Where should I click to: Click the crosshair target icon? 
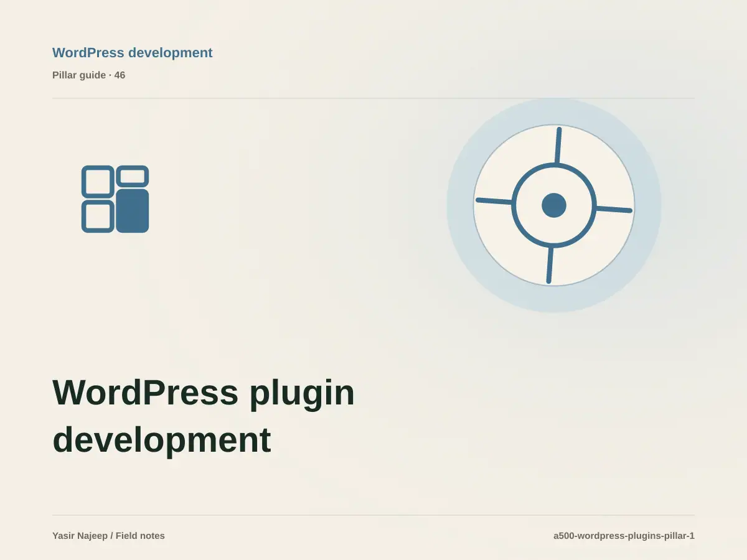coord(554,205)
